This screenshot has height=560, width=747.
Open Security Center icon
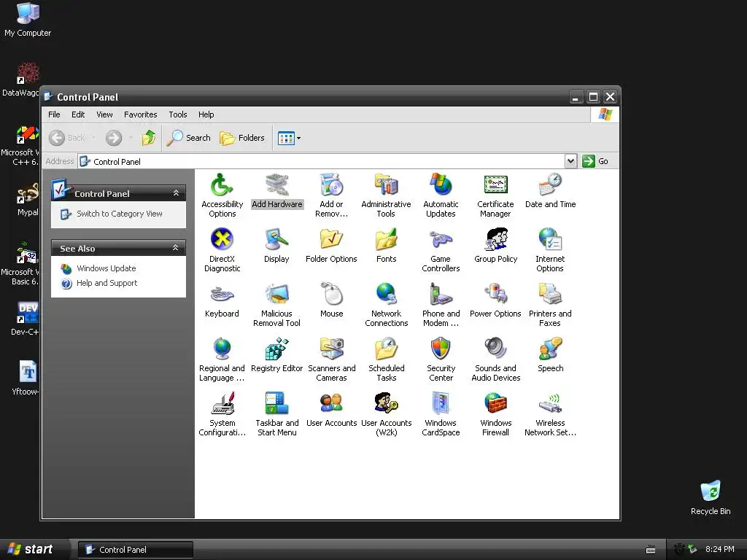[441, 359]
